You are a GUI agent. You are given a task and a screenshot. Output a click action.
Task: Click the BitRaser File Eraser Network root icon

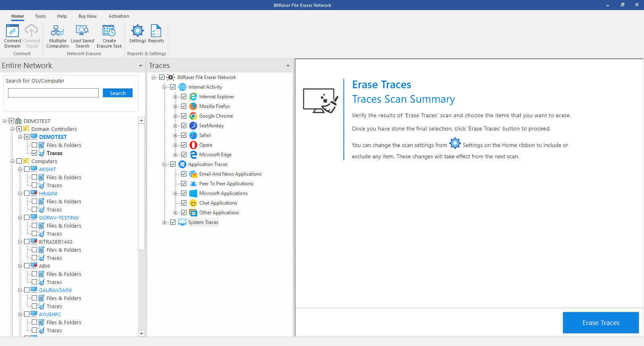[x=171, y=77]
